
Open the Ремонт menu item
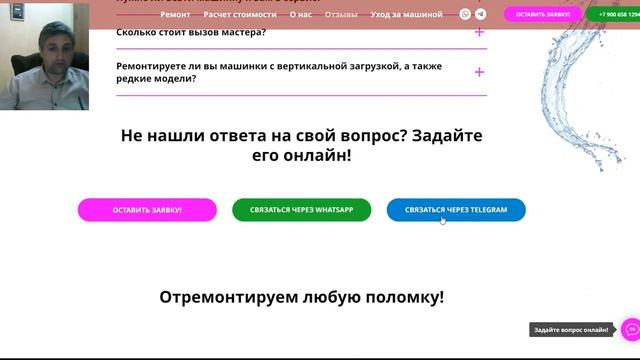pyautogui.click(x=175, y=15)
